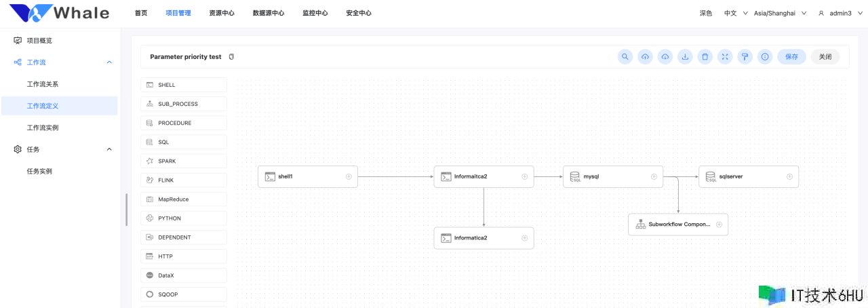Open the Asia/Shanghai timezone dropdown
This screenshot has height=308, width=868.
click(780, 13)
